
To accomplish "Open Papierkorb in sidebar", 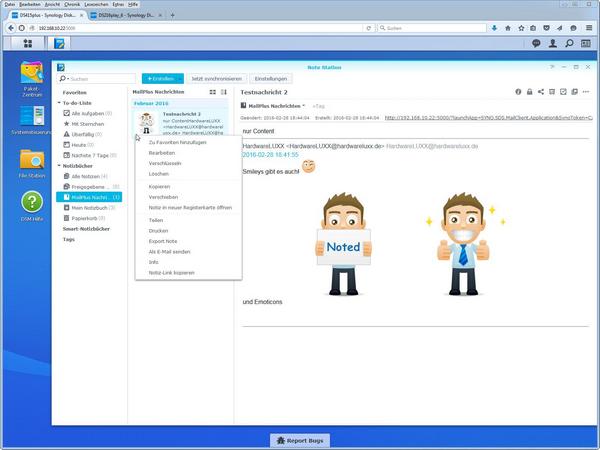I will (x=84, y=218).
